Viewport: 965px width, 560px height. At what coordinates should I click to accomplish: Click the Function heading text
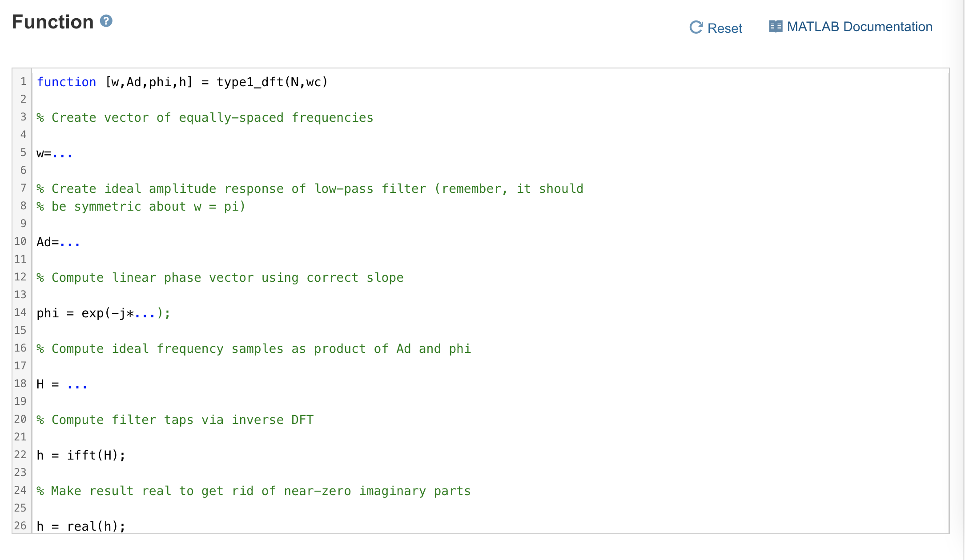coord(53,22)
